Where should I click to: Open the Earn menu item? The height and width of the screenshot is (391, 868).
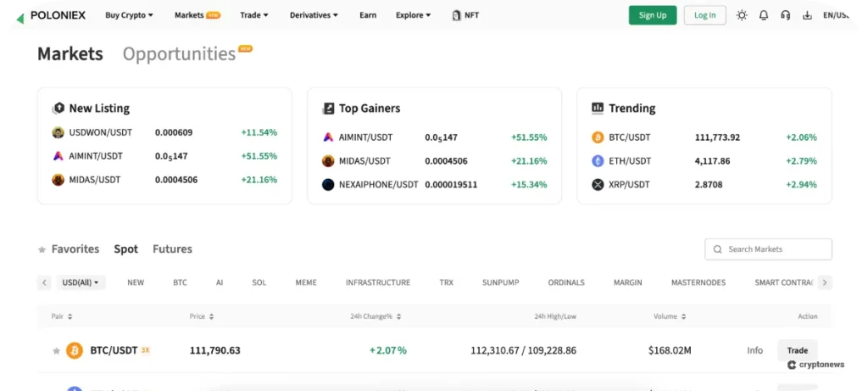(368, 15)
